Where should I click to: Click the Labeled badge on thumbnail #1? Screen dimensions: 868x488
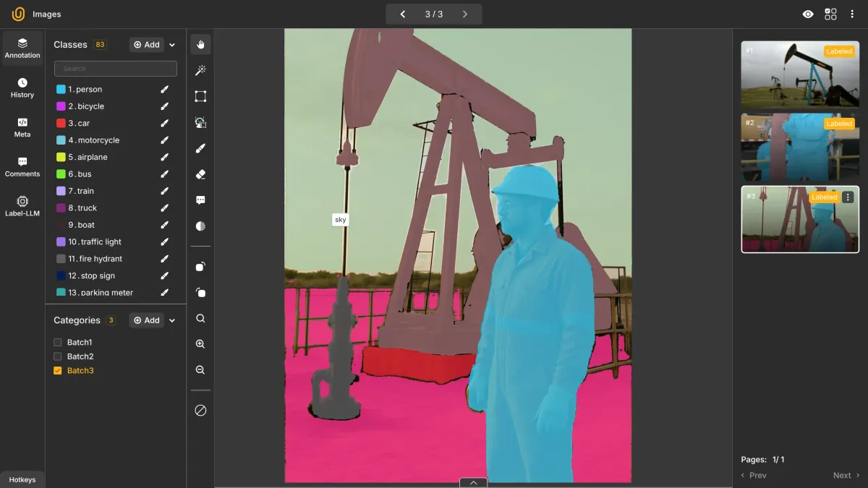coord(839,51)
